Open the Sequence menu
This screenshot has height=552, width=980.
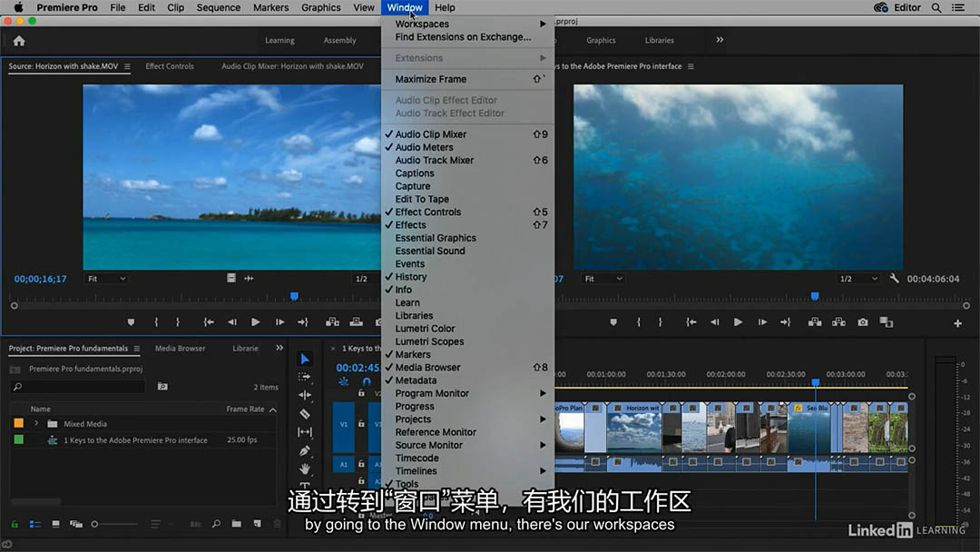[x=218, y=7]
